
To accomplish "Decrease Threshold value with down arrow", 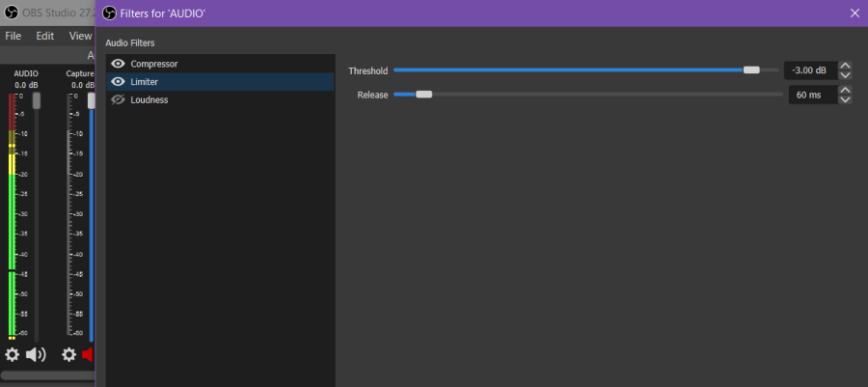I will coord(846,75).
